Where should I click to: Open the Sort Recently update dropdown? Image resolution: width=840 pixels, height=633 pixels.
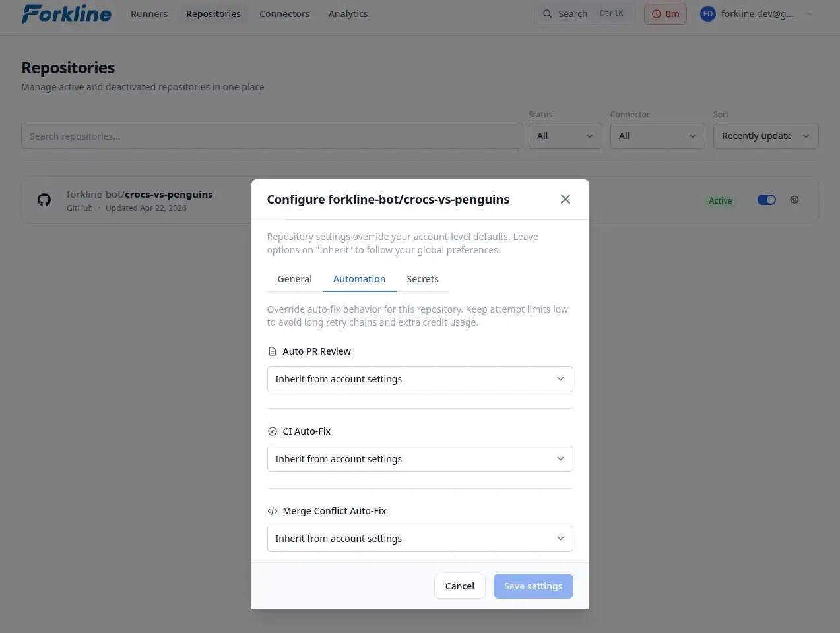coord(765,136)
